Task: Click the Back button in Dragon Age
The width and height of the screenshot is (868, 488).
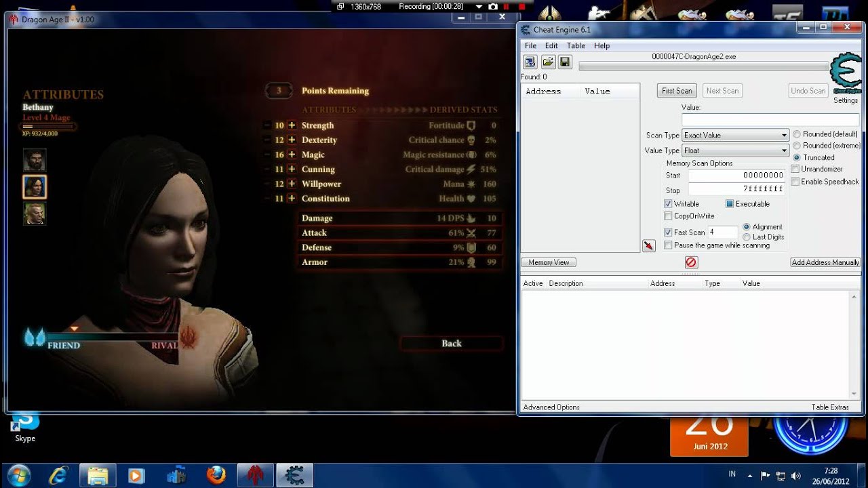Action: [x=452, y=344]
